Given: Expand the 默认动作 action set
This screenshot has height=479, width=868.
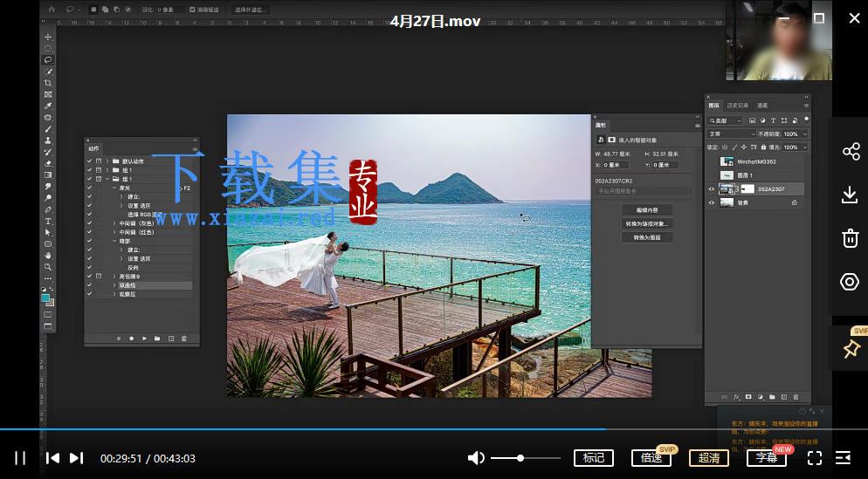Looking at the screenshot, I should click(x=107, y=161).
